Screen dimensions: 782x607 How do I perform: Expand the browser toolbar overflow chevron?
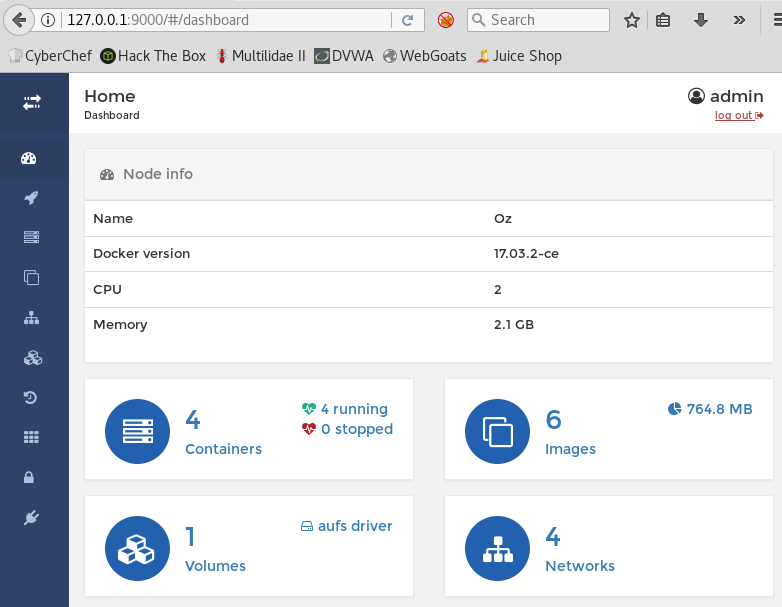tap(739, 20)
